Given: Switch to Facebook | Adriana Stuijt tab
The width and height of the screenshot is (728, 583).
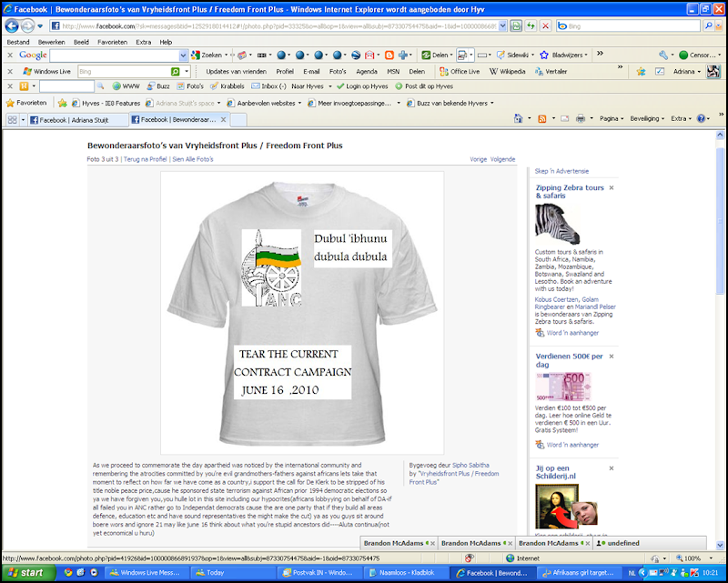Looking at the screenshot, I should [x=77, y=120].
